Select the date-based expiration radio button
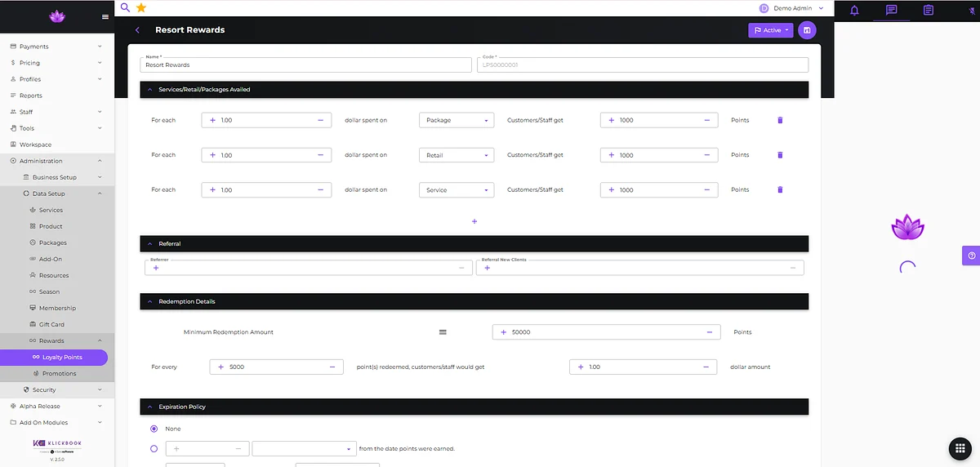This screenshot has height=467, width=980. click(x=154, y=448)
